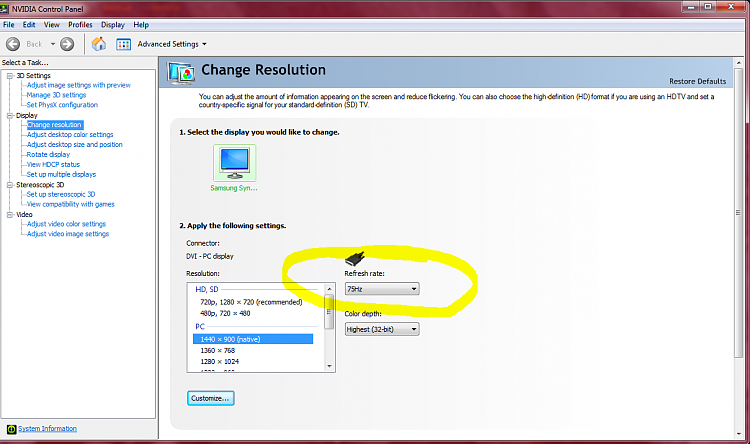The width and height of the screenshot is (750, 444).
Task: Click the Change Resolution header icon
Action: tap(181, 73)
